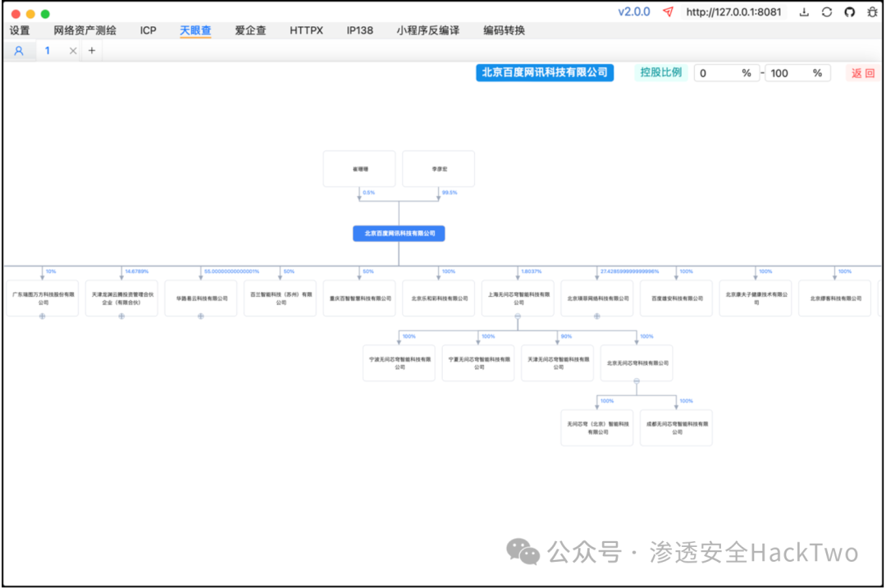886x588 pixels.
Task: Select the 百度雄安科技有限公司 card
Action: (676, 299)
